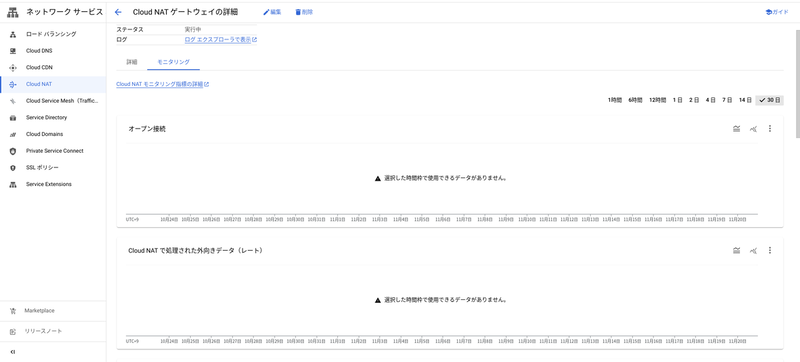Click the Private Service Connect shield icon
800x362 pixels.
click(x=13, y=151)
